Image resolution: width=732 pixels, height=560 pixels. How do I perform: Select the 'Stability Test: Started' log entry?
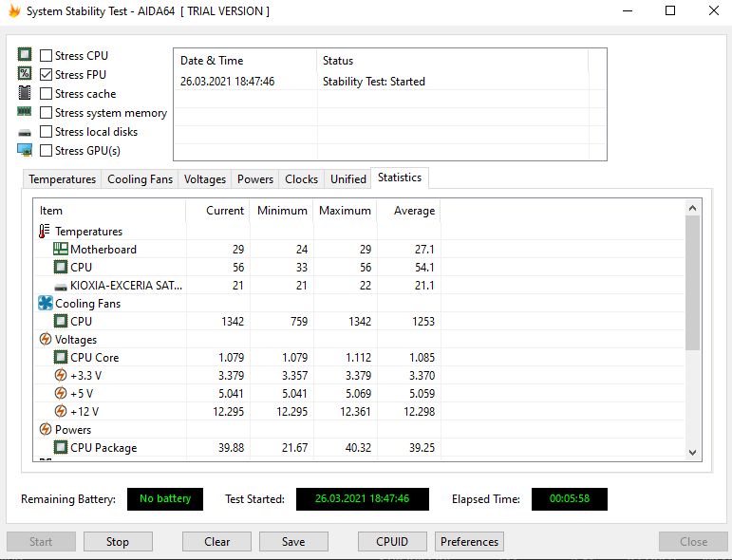point(374,82)
